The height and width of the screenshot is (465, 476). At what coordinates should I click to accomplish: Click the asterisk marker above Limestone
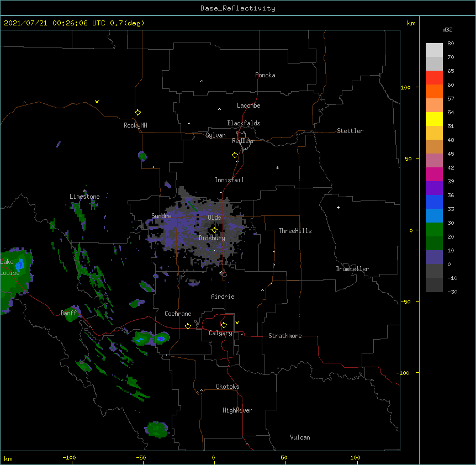(x=85, y=191)
